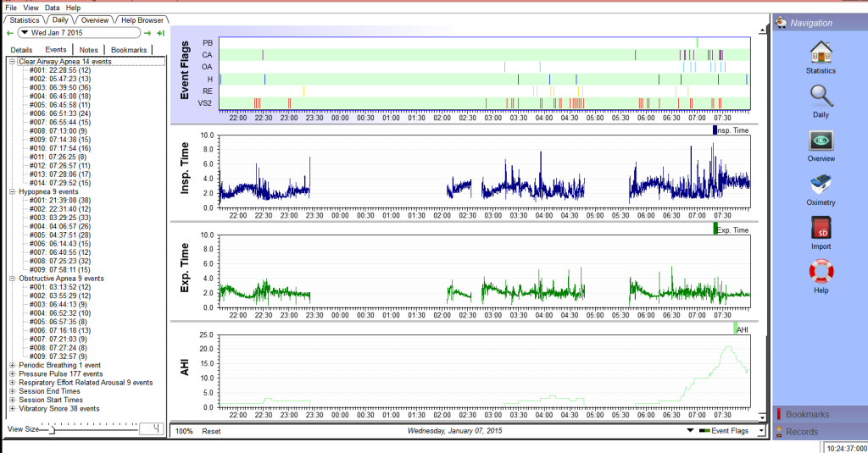Open the Statistics icon in Navigation panel
868x453 pixels.
(x=820, y=54)
